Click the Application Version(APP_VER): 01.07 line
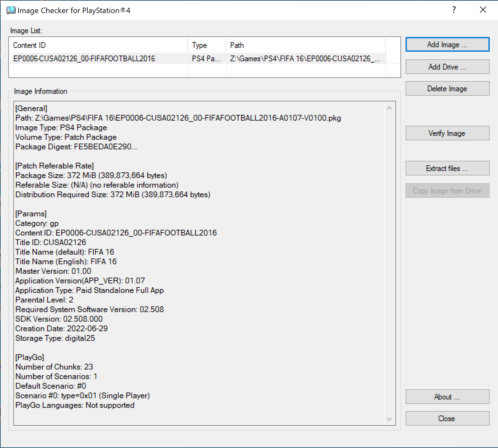 pyautogui.click(x=80, y=281)
